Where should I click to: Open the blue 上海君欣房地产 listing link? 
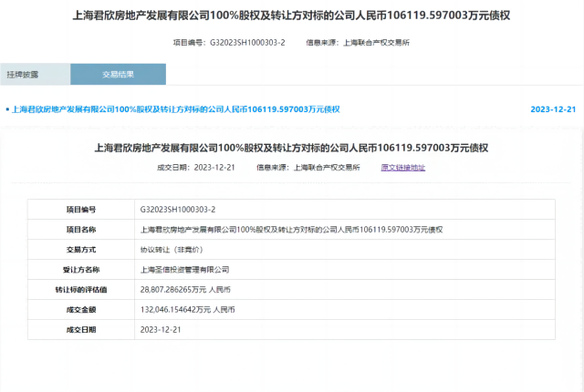point(176,109)
